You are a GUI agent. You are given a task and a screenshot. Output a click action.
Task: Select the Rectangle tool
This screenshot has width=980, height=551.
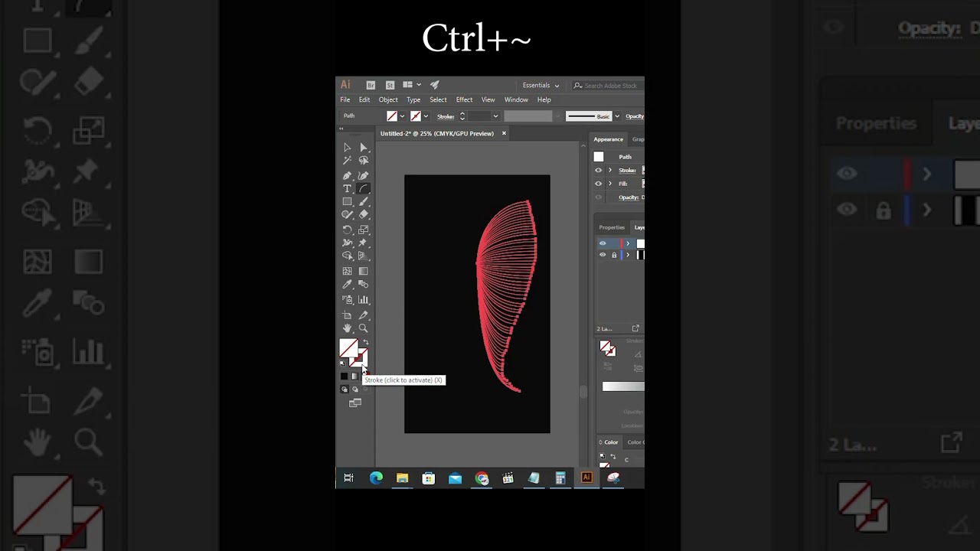347,202
